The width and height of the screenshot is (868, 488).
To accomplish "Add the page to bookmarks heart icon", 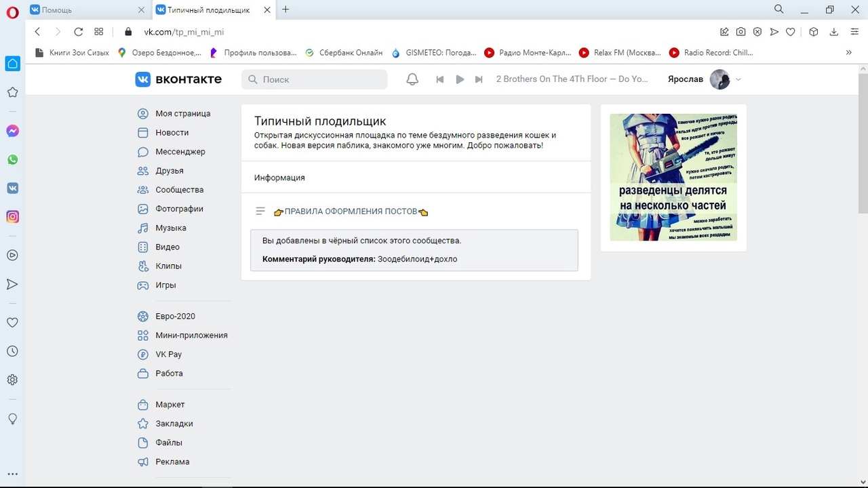I will (791, 32).
